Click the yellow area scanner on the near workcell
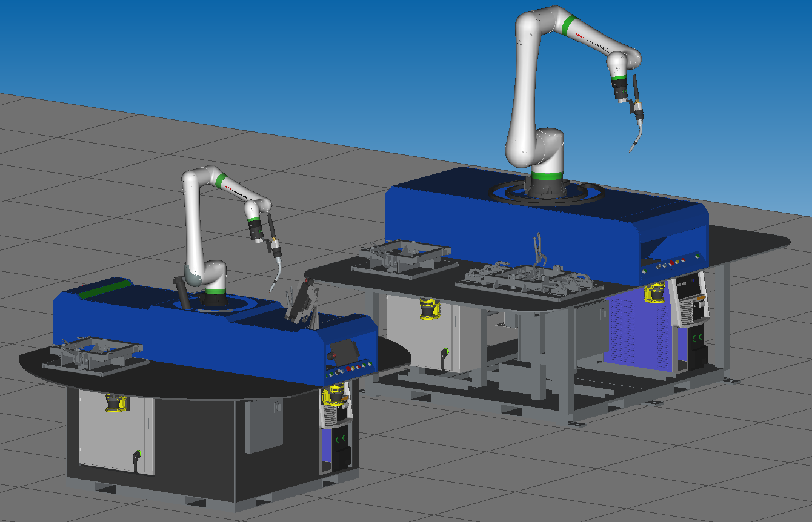Image resolution: width=812 pixels, height=522 pixels. 114,404
